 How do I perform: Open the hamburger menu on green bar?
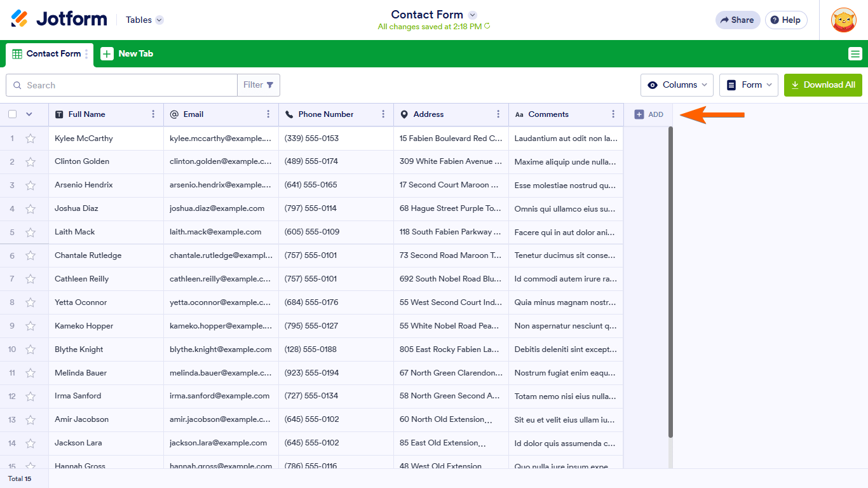[x=855, y=54]
